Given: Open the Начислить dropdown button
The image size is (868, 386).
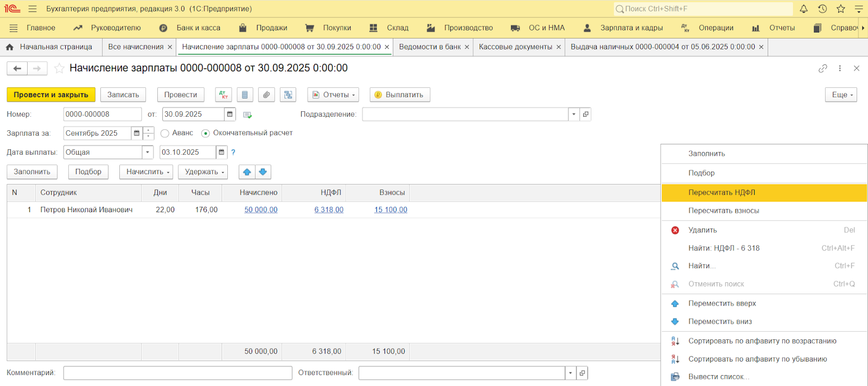Looking at the screenshot, I should [146, 172].
